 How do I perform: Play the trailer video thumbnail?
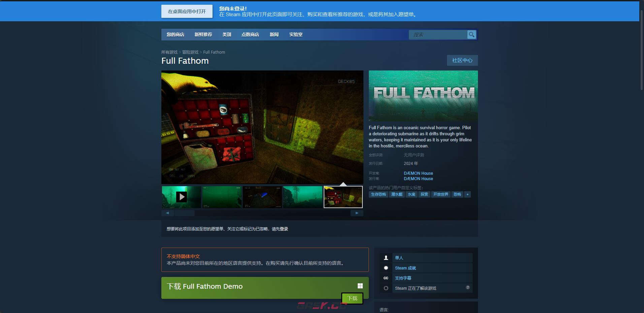[182, 197]
